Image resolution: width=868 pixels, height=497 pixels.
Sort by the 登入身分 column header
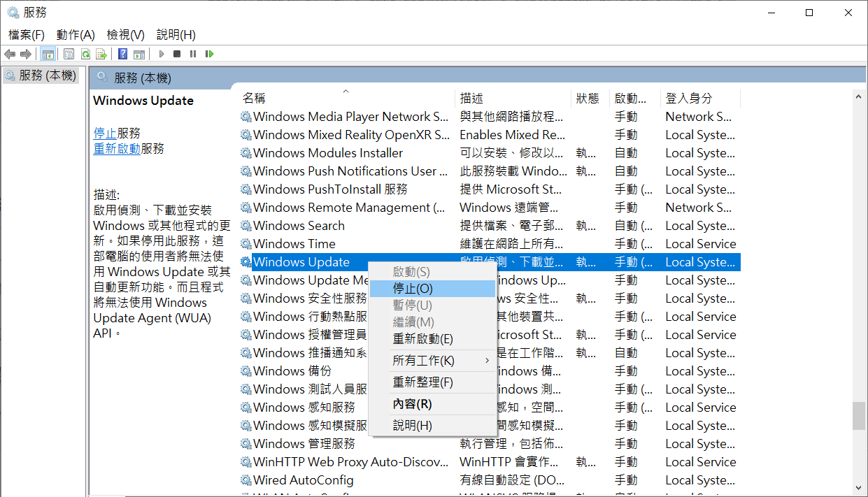point(699,99)
